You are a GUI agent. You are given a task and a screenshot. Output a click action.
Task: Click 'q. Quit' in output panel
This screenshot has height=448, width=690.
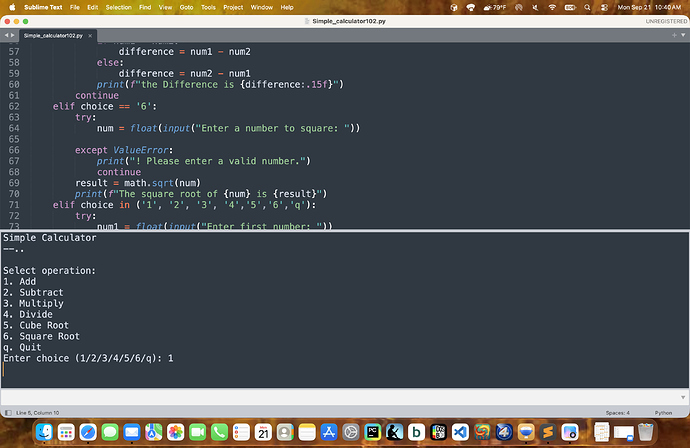pyautogui.click(x=22, y=347)
